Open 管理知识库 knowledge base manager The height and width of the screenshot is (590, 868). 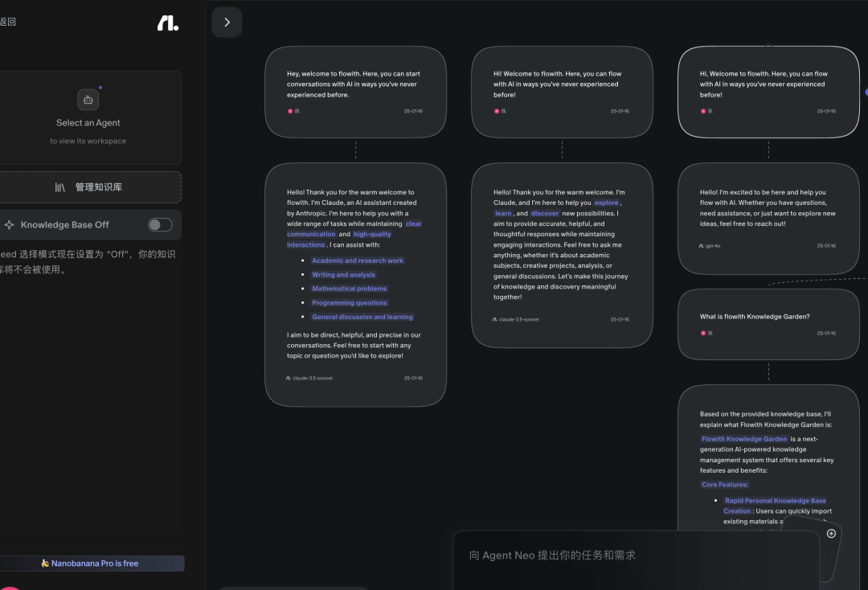(88, 187)
